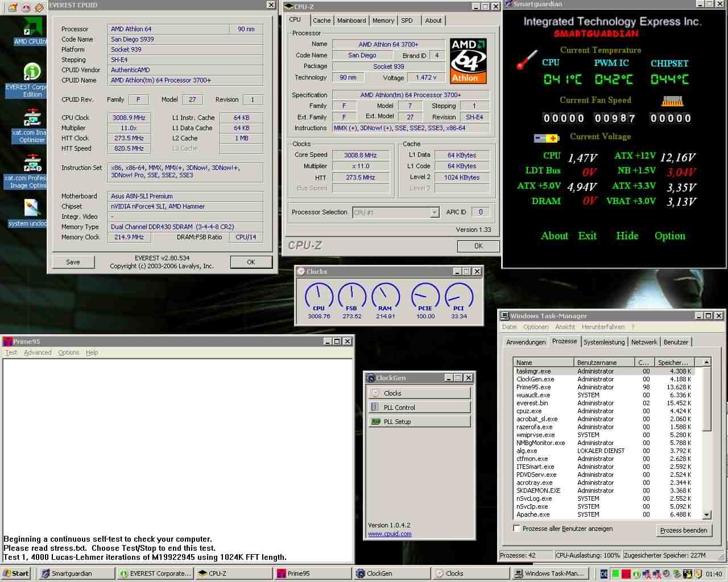This screenshot has height=582, width=728.
Task: Open Advanced menu in Prime95
Action: tap(38, 353)
